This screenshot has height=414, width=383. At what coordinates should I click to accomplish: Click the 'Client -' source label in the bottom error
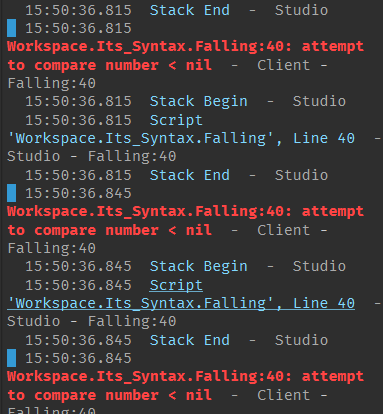292,395
